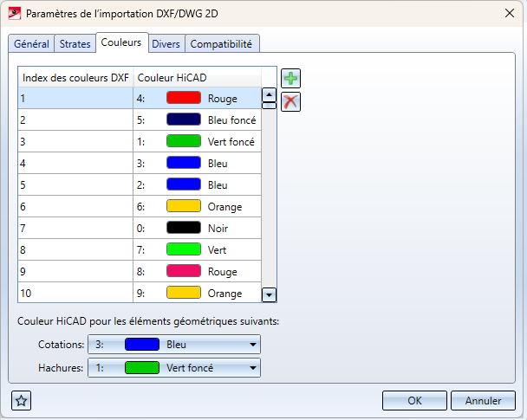
Task: Select DXF index cell '10'
Action: pos(75,293)
